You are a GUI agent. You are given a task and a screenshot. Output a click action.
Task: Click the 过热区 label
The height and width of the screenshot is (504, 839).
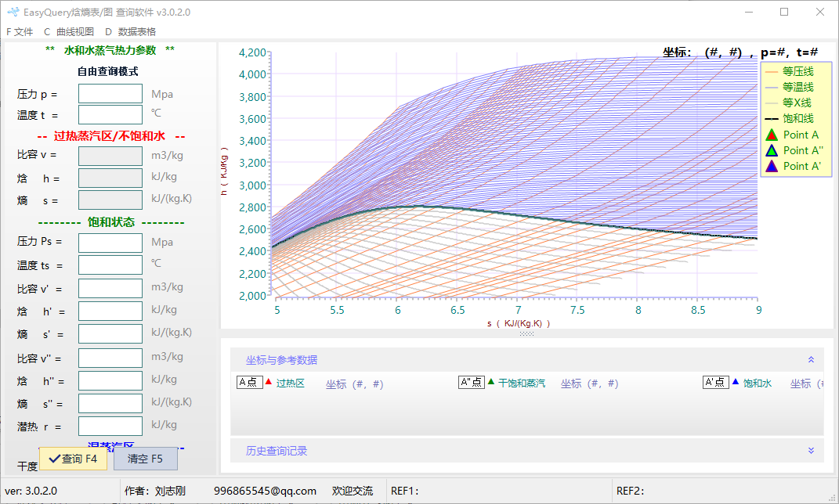pyautogui.click(x=291, y=383)
